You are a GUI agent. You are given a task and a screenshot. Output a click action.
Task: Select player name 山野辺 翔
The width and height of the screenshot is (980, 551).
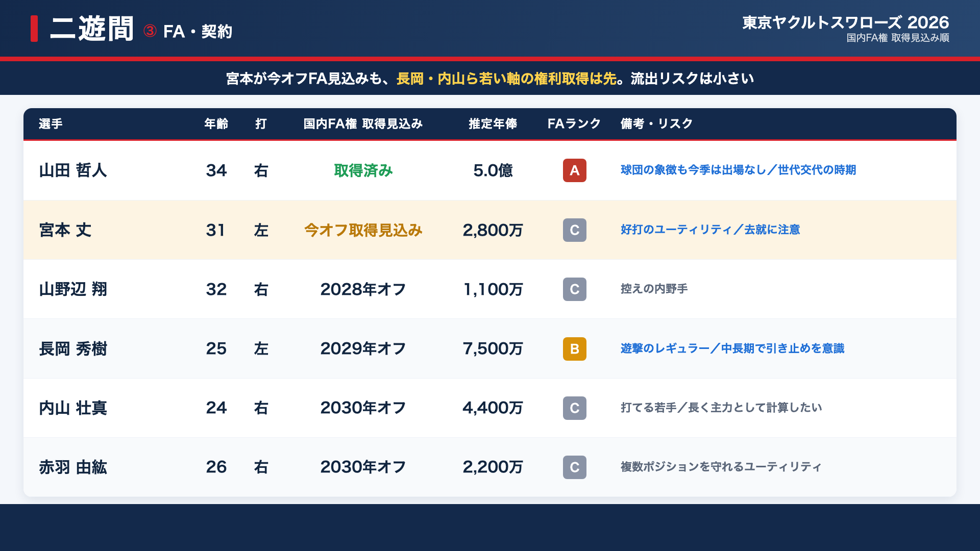73,289
